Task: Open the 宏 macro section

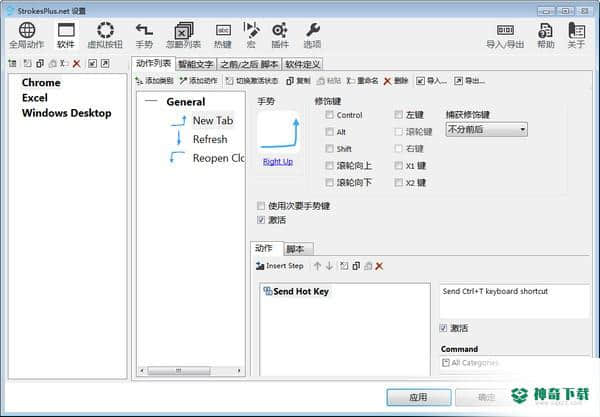Action: 251,35
